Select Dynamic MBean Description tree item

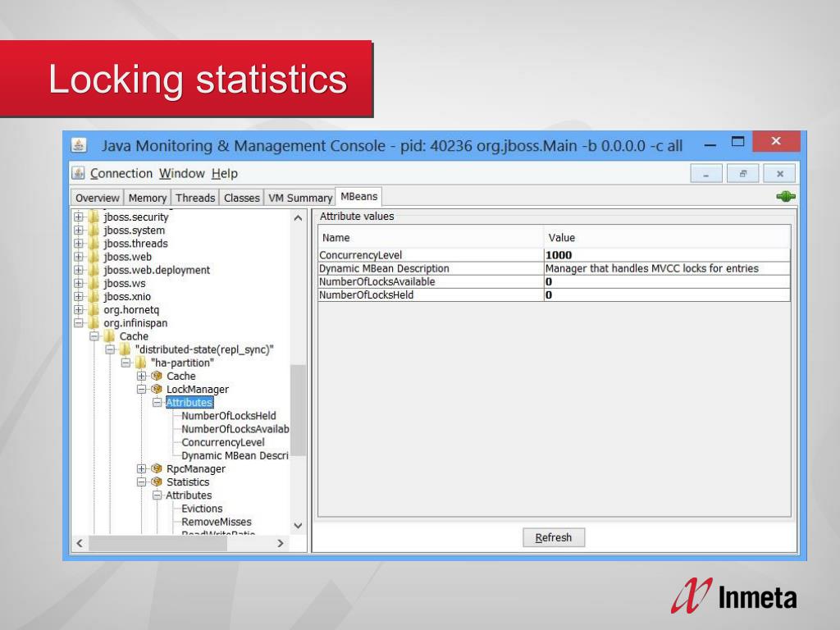(235, 456)
